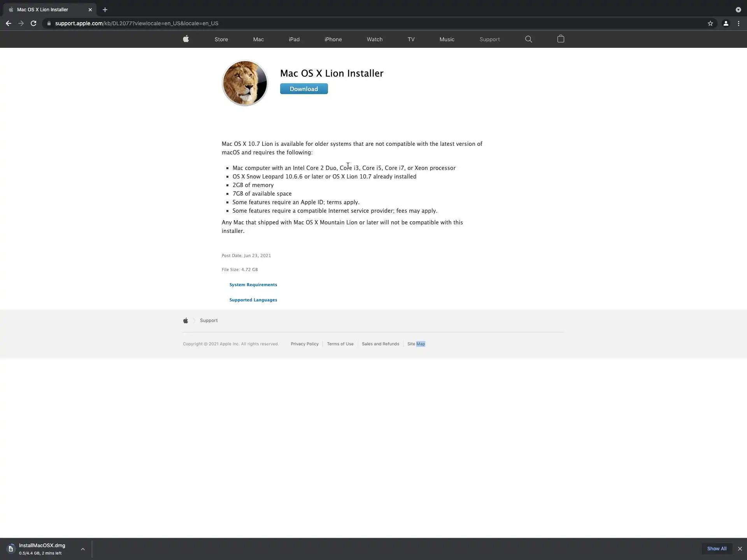
Task: Open the search magnifier icon
Action: point(528,39)
